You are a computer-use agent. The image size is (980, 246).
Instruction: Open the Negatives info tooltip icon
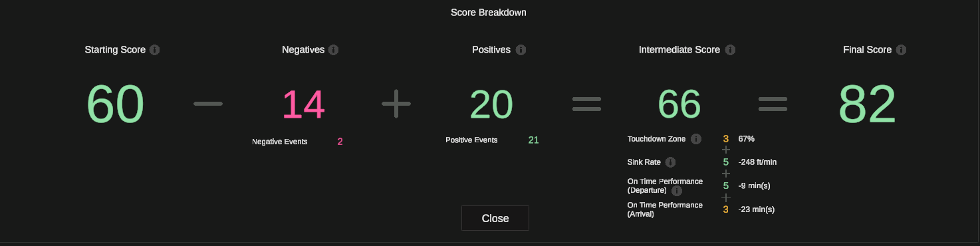click(333, 50)
